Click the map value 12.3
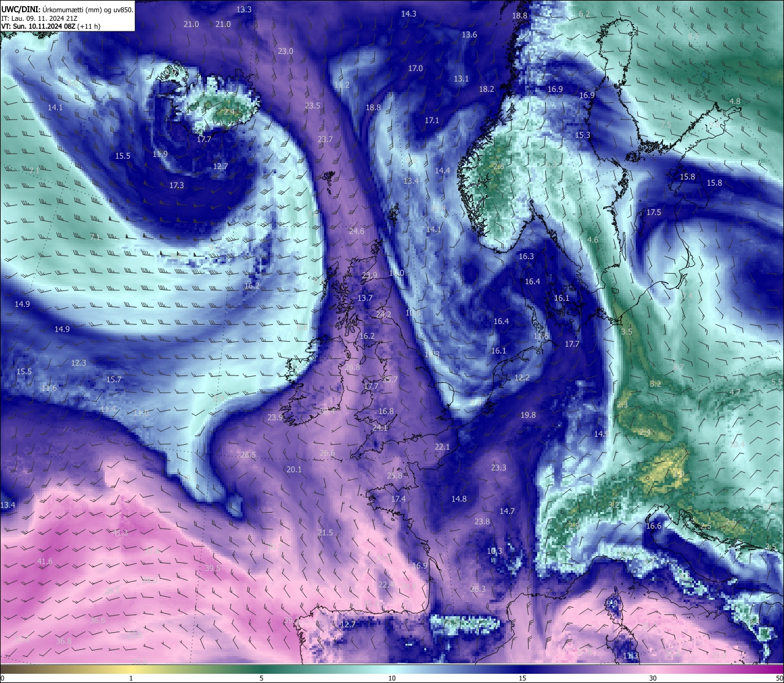 (x=78, y=363)
